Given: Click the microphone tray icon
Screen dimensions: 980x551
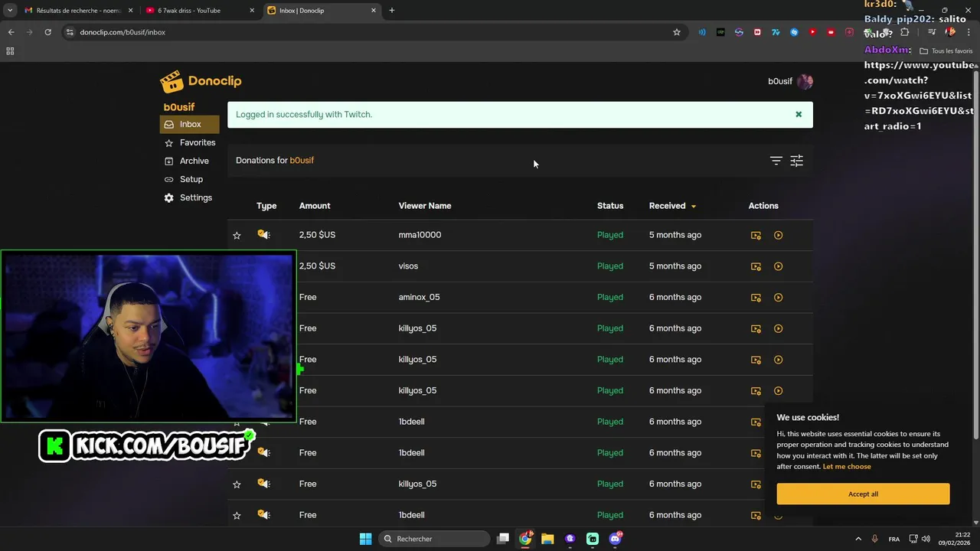Looking at the screenshot, I should click(875, 539).
